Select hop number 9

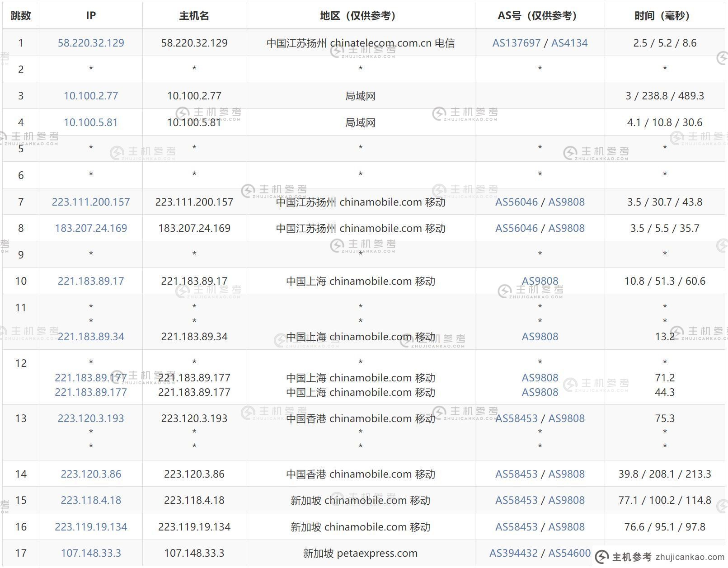(x=21, y=255)
